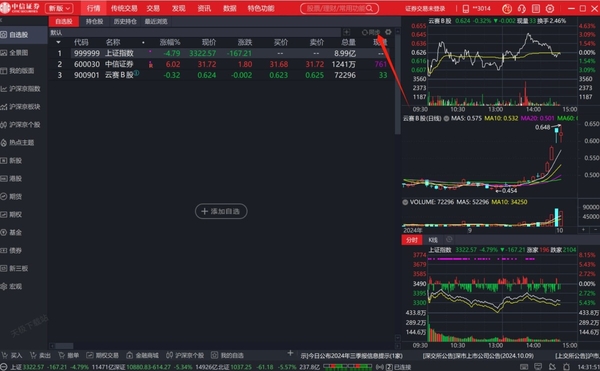This screenshot has height=371, width=600.
Task: Select the 上证指数 row
Action: [221, 53]
